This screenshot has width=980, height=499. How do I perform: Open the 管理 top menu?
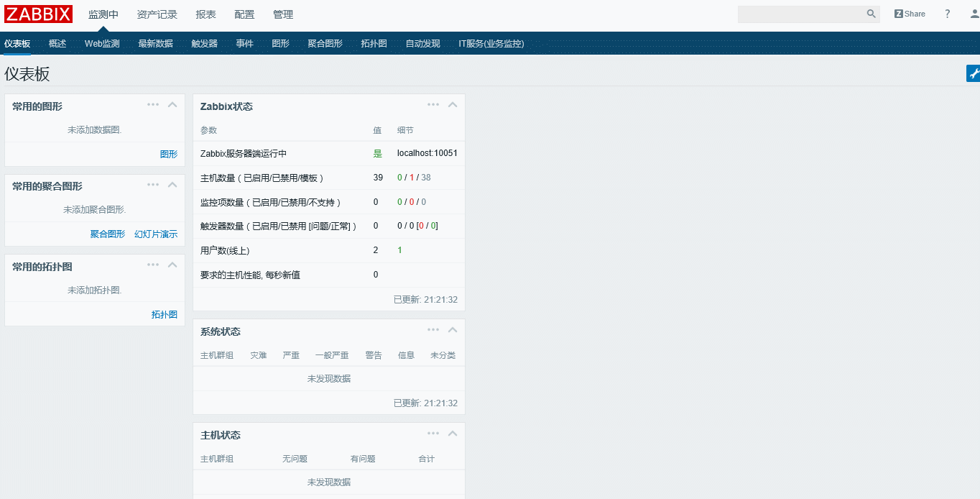pos(283,14)
